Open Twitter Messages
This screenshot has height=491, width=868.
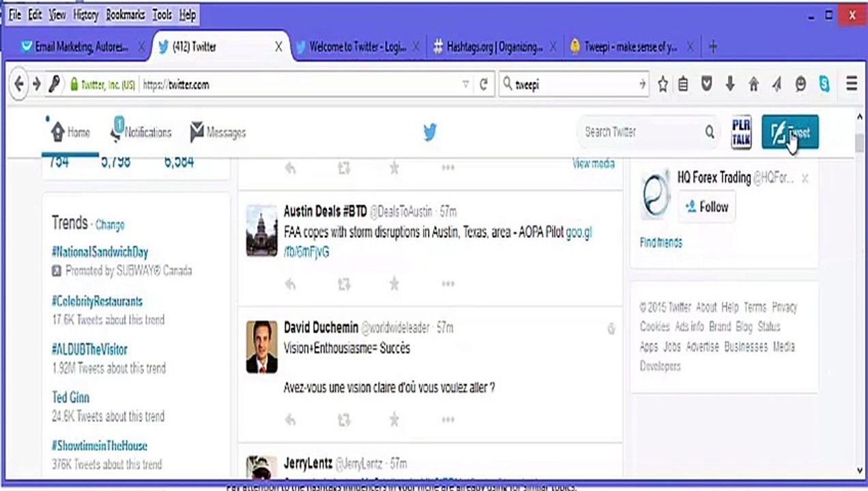tap(218, 132)
